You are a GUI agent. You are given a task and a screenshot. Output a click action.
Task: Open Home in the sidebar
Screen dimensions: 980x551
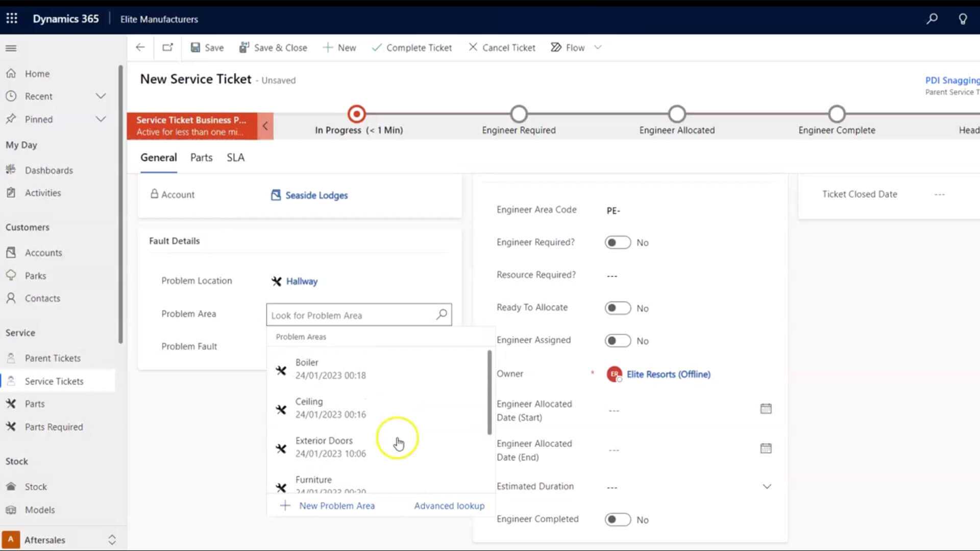pyautogui.click(x=37, y=73)
